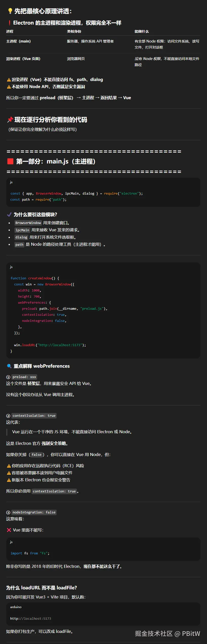Click the 掘金技术社区 @ PBitW watermark
The height and width of the screenshot is (644, 207).
(167, 634)
